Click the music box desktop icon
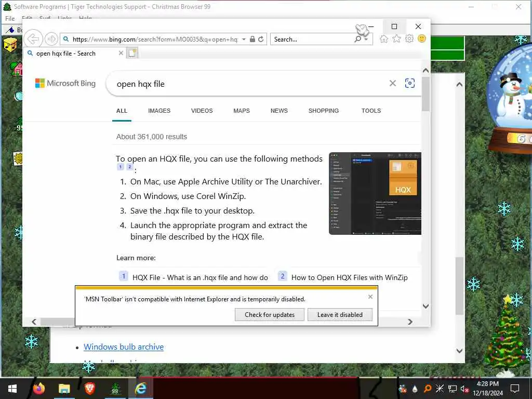This screenshot has height=399, width=532. click(x=10, y=45)
